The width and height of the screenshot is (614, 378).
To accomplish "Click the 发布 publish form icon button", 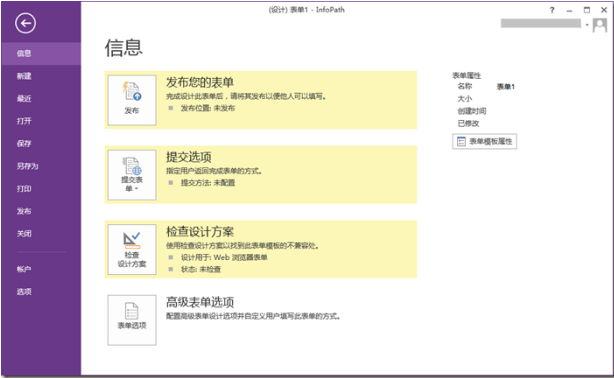I will 132,100.
